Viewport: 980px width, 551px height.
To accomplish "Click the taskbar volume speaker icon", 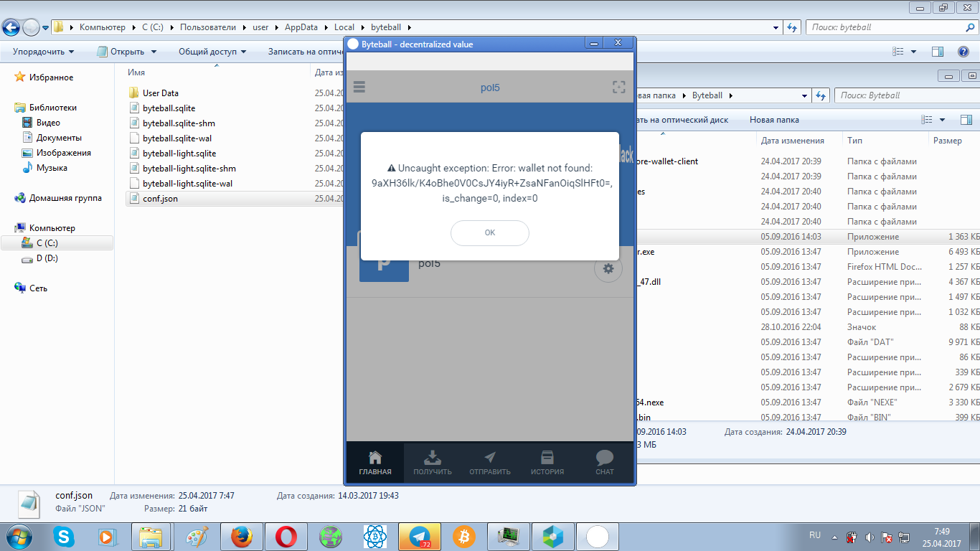I will pyautogui.click(x=870, y=537).
